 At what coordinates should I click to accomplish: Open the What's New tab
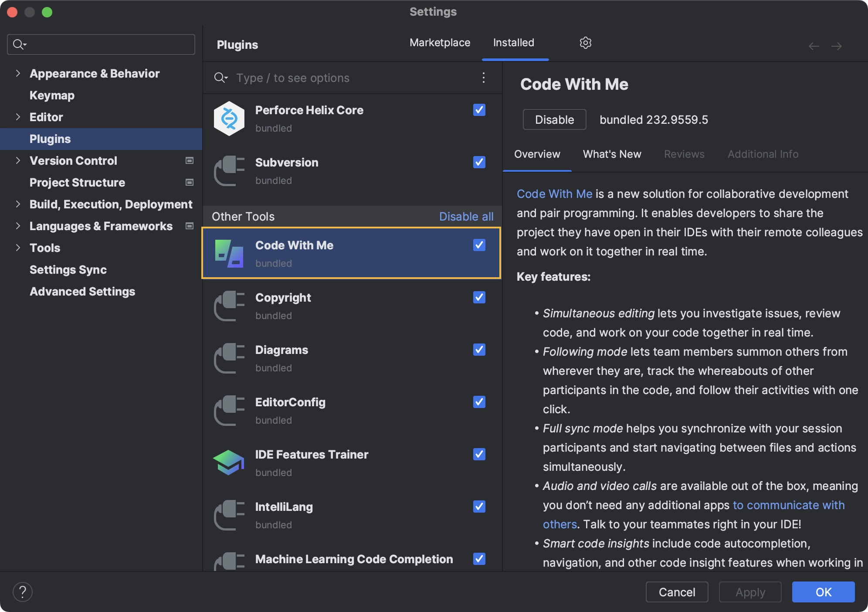tap(612, 154)
